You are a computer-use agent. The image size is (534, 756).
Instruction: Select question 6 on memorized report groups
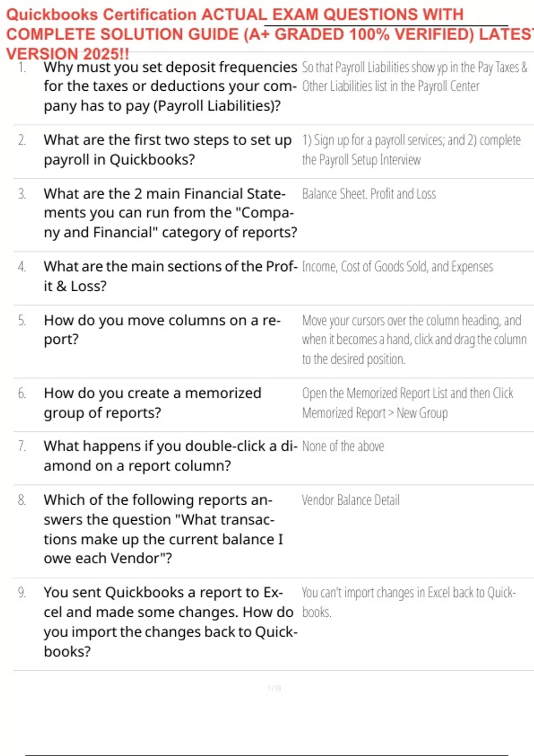tap(152, 403)
